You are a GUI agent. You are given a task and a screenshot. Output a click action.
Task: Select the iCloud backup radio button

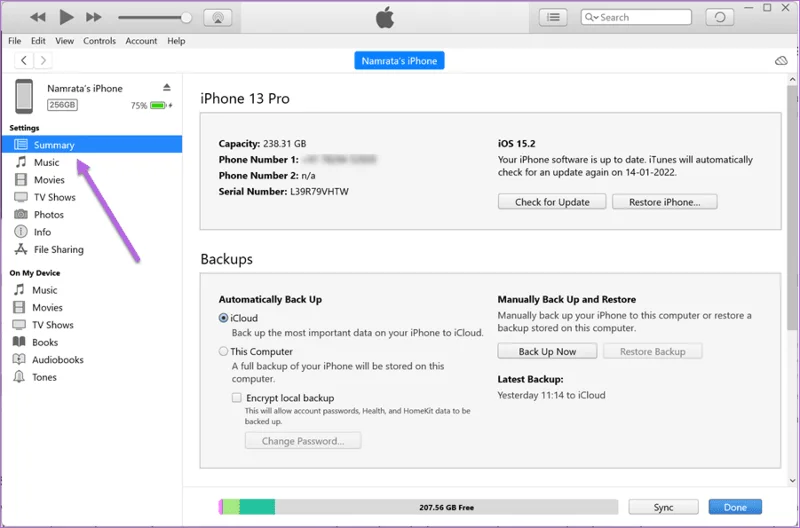click(223, 318)
